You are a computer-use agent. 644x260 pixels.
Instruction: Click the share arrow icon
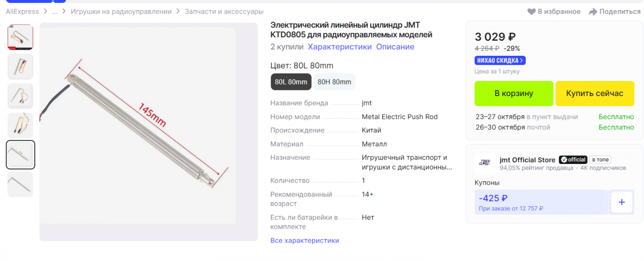593,12
